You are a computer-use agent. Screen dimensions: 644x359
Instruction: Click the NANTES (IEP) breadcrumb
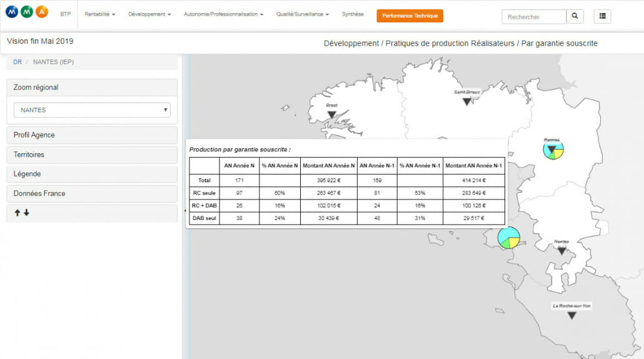(x=53, y=62)
